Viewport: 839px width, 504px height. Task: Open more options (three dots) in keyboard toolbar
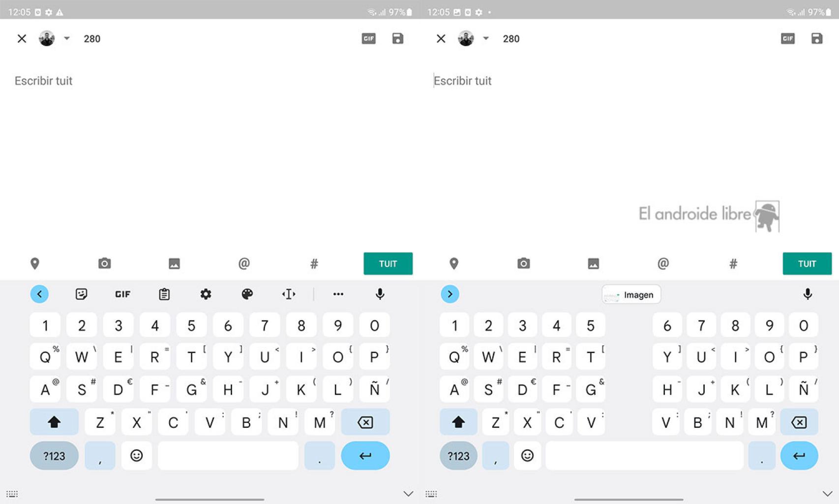(x=338, y=294)
